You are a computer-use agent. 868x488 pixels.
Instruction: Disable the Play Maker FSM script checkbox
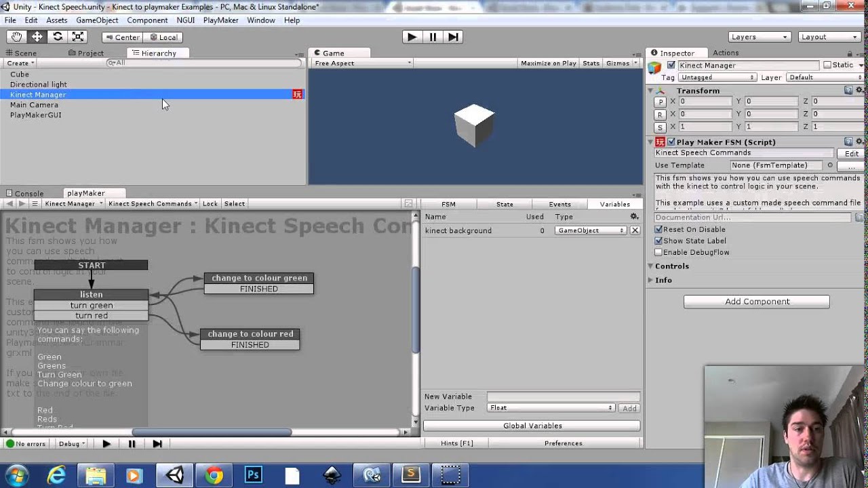(671, 142)
